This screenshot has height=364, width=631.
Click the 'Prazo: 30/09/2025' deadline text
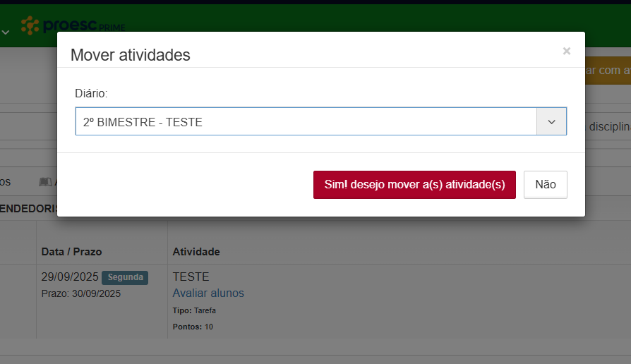(x=81, y=293)
